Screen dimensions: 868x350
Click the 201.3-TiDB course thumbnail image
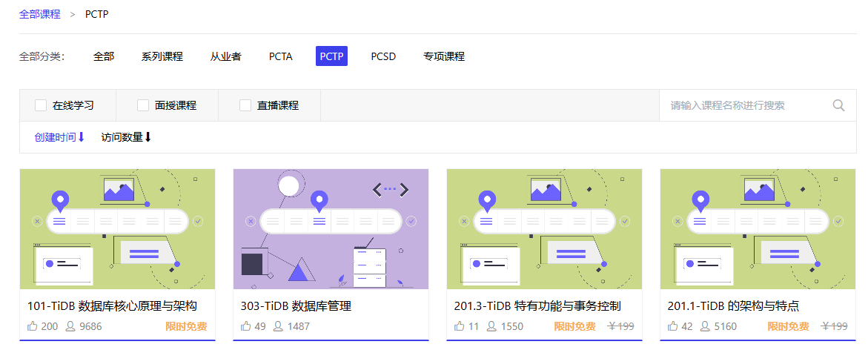point(545,229)
